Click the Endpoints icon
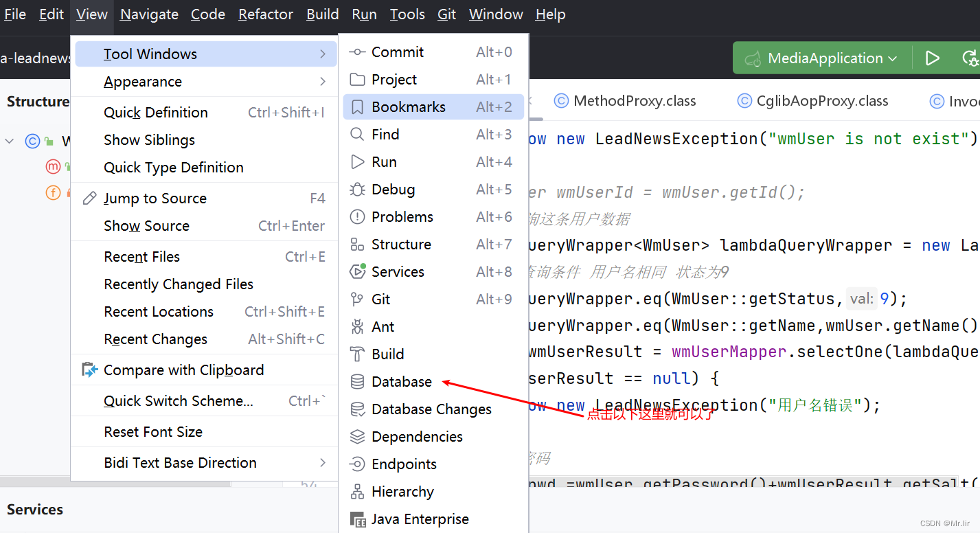 click(x=357, y=464)
